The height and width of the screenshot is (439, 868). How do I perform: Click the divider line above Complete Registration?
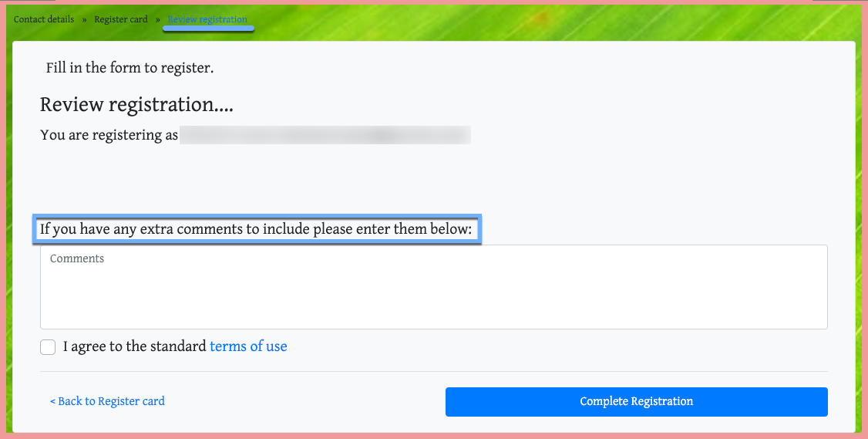433,372
